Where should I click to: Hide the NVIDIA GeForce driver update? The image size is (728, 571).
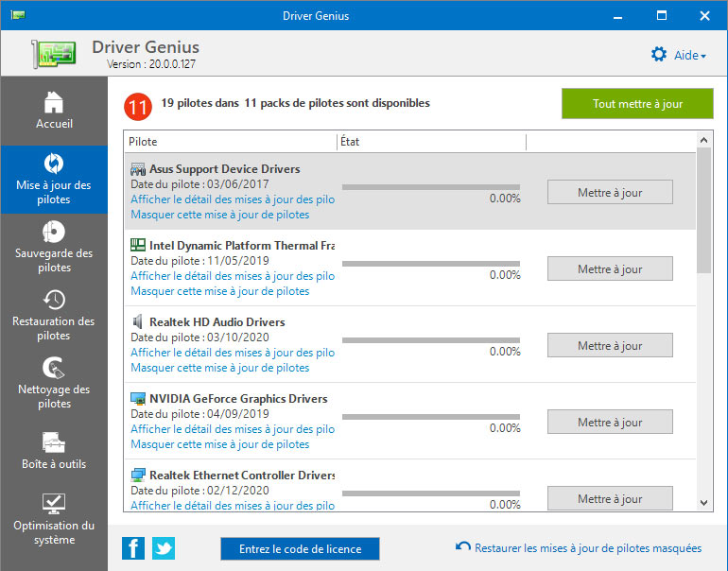220,444
